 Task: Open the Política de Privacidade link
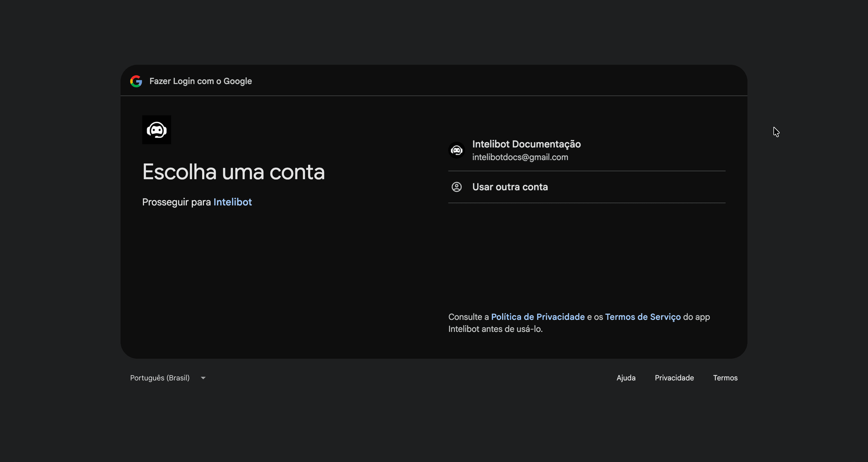[x=538, y=317]
